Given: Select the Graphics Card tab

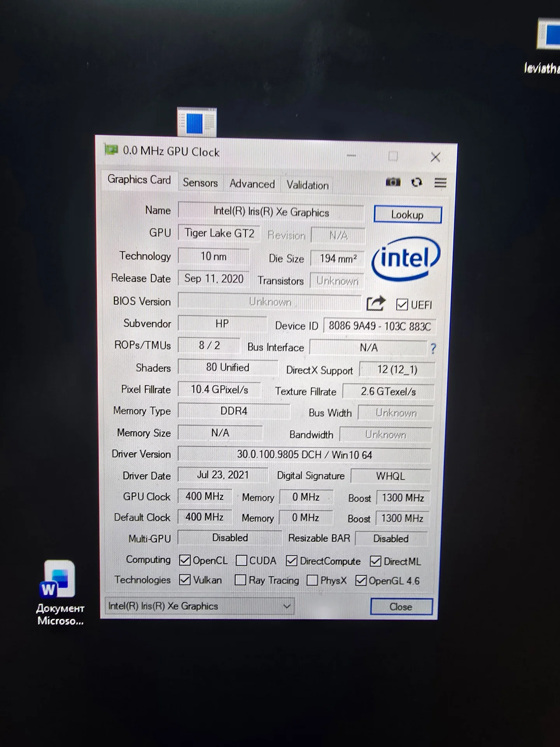Looking at the screenshot, I should [139, 179].
